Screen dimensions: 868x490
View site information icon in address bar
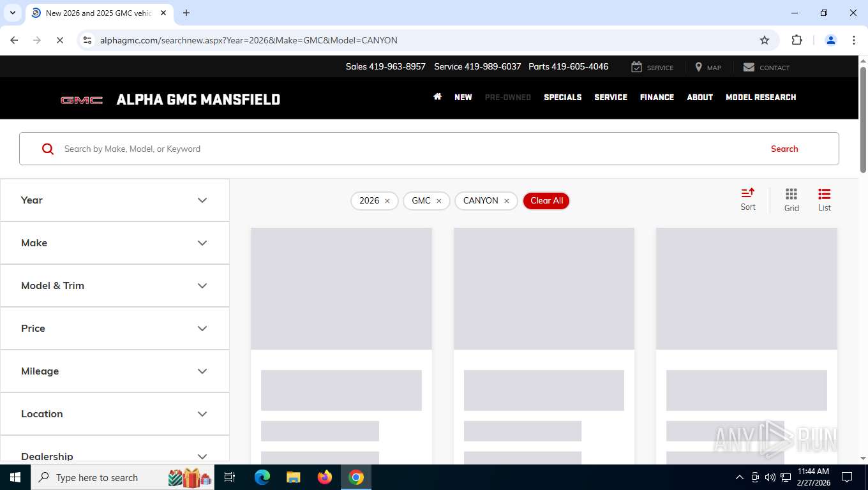88,40
